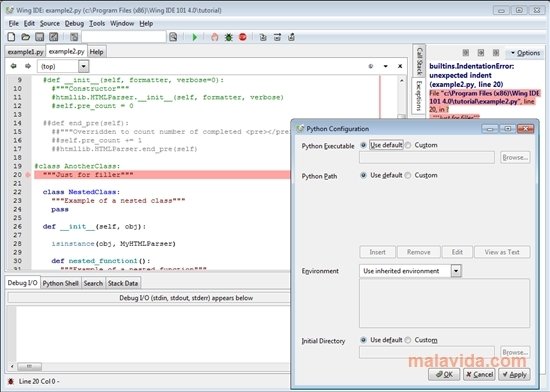Click the Save As toolbar icon

pos(53,37)
